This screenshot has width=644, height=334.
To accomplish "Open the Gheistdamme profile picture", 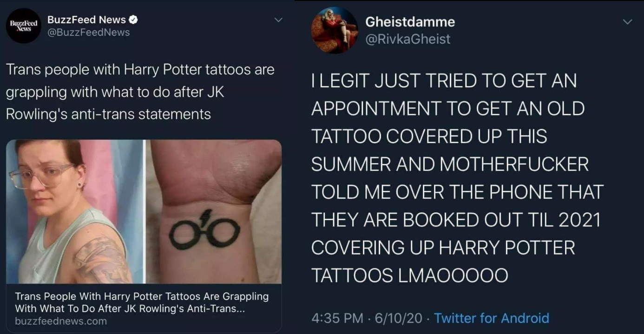I will point(335,30).
